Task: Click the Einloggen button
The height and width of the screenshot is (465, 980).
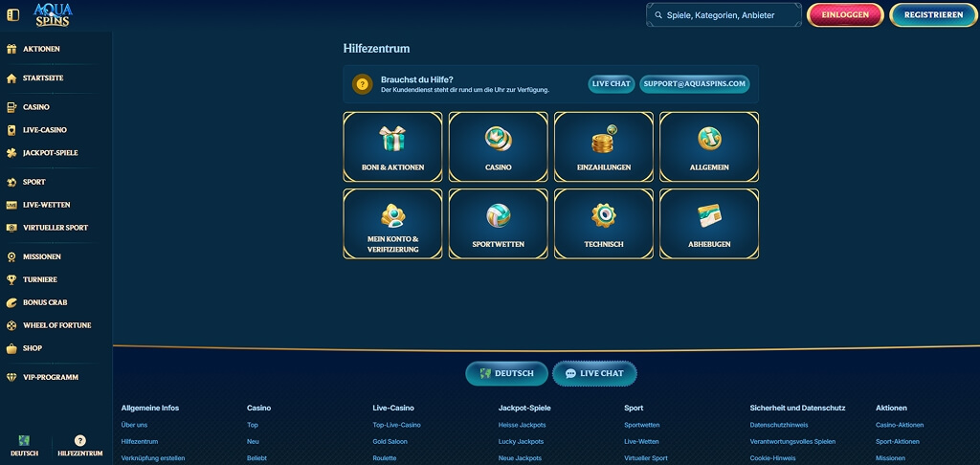Action: click(845, 15)
